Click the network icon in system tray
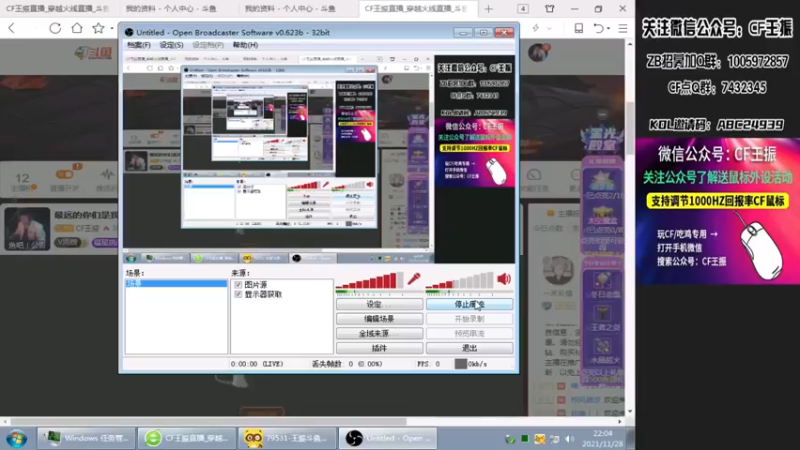 (555, 439)
